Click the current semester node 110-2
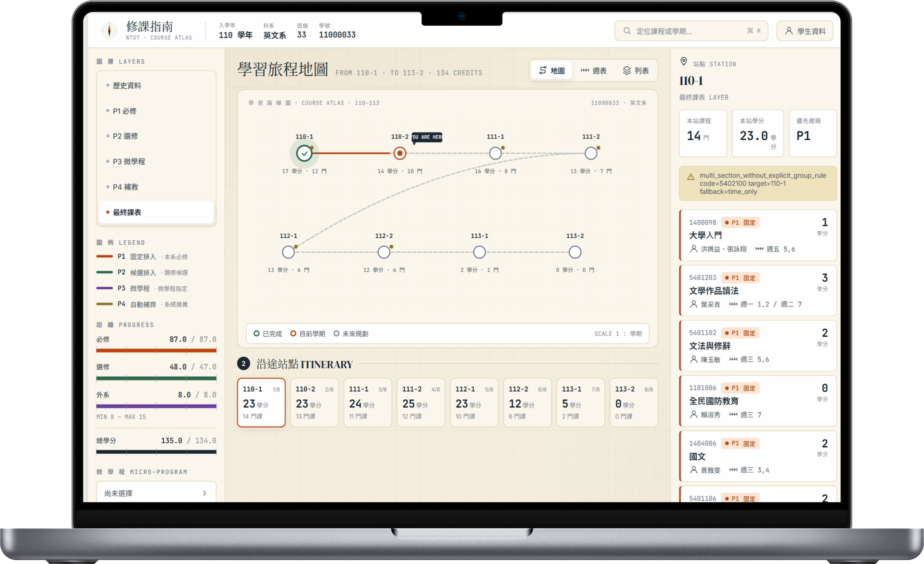The width and height of the screenshot is (924, 564). 399,153
